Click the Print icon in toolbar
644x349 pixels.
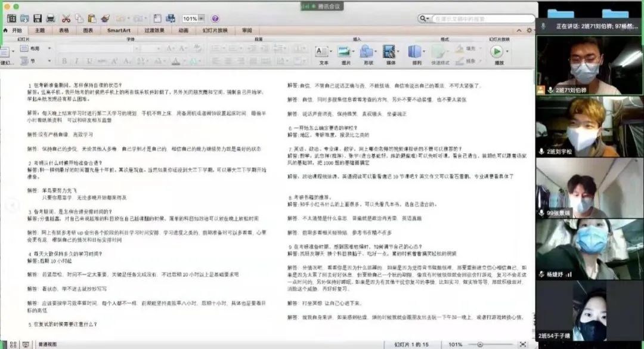click(51, 18)
